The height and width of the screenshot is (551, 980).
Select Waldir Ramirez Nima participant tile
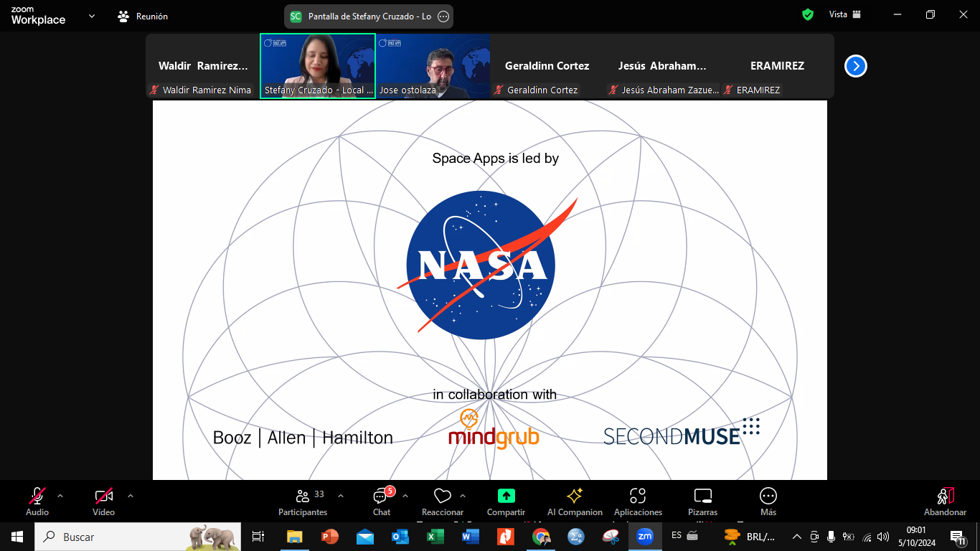[203, 66]
